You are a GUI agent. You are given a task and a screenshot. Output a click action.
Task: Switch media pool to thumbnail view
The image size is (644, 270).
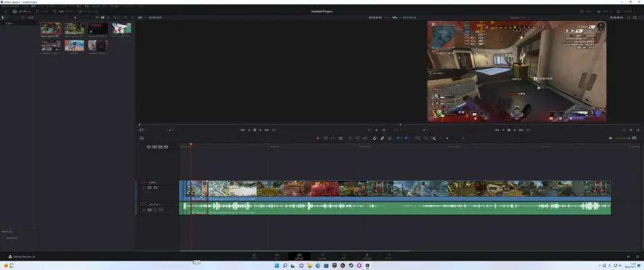tap(103, 18)
